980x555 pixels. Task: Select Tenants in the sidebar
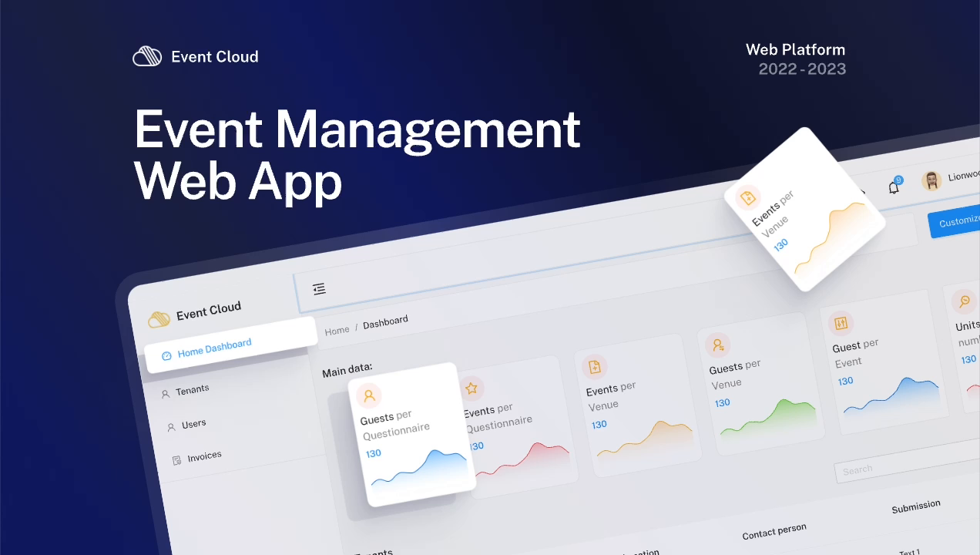(192, 390)
